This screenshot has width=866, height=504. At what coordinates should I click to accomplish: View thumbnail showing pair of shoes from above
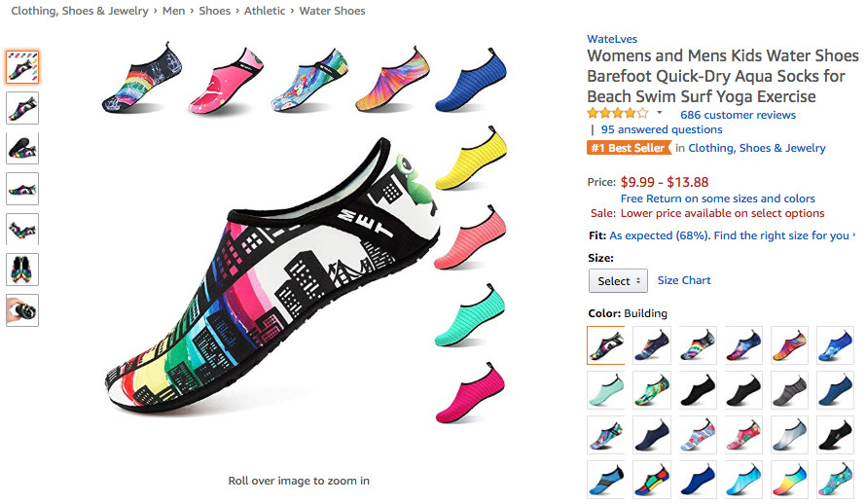[22, 270]
